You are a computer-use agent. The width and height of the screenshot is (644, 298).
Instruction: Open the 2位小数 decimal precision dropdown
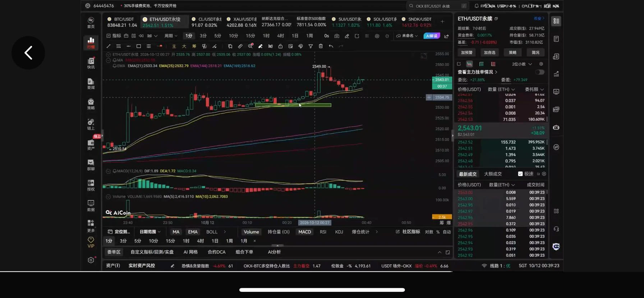click(522, 64)
